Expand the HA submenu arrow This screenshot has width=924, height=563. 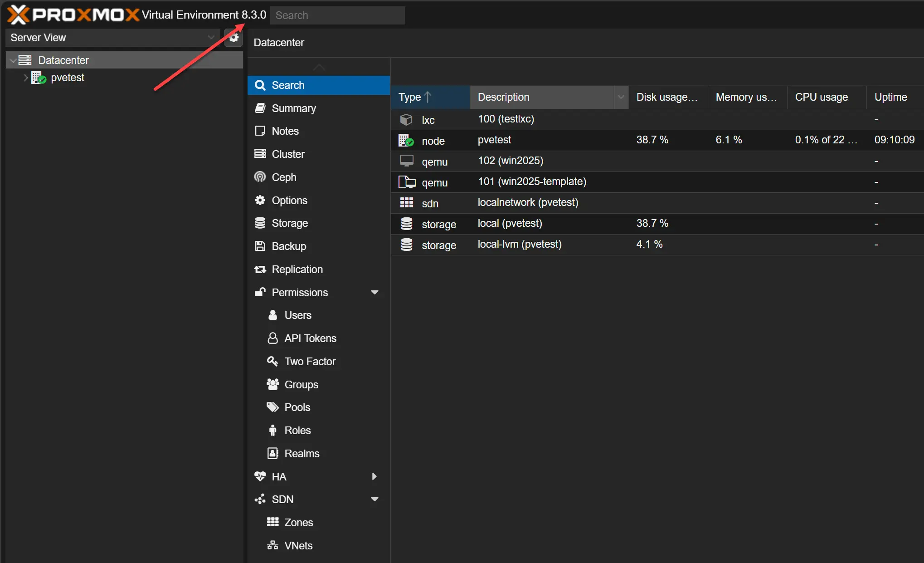374,476
